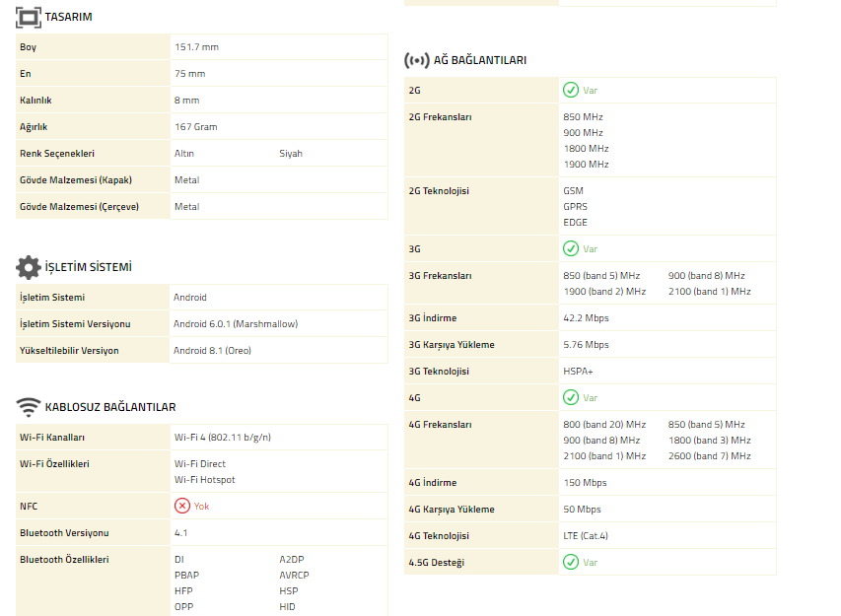Click the TASARIM section heading
Screen dimensions: 841x616
(69, 17)
